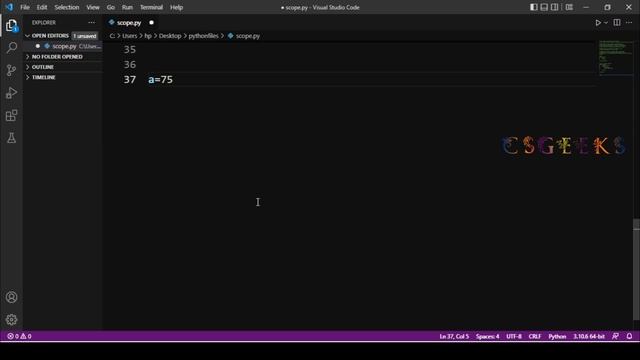Click the hp breadcrumb
The height and width of the screenshot is (360, 640).
[148, 36]
